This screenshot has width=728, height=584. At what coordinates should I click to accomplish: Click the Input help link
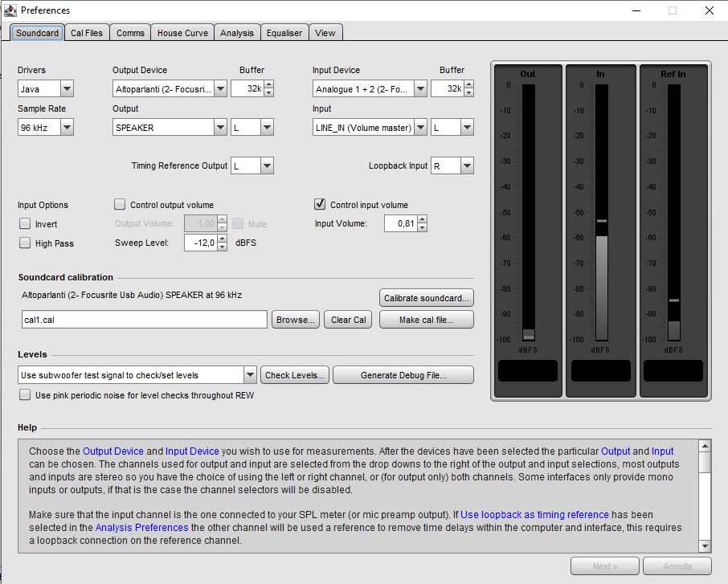point(663,451)
